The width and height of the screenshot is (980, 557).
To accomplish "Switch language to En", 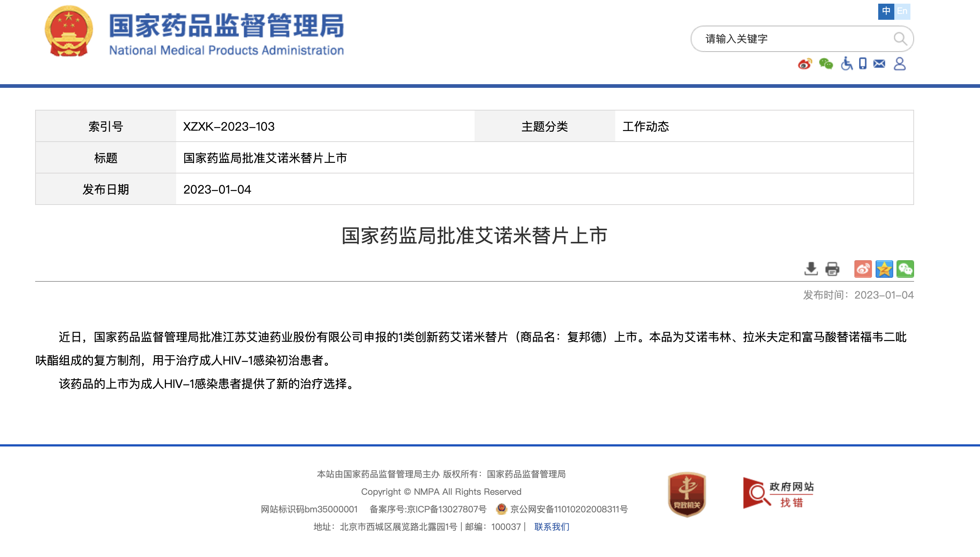I will 902,11.
